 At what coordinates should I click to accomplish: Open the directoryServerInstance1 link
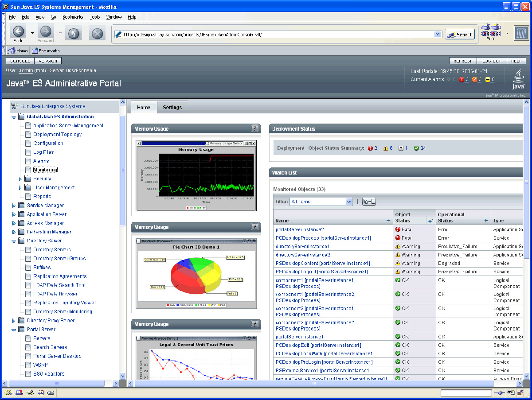[x=302, y=246]
